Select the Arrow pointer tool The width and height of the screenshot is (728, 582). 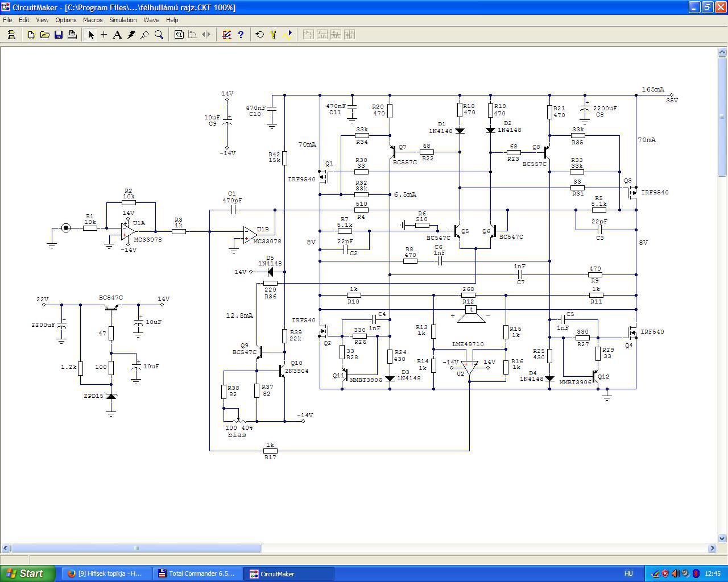click(90, 35)
